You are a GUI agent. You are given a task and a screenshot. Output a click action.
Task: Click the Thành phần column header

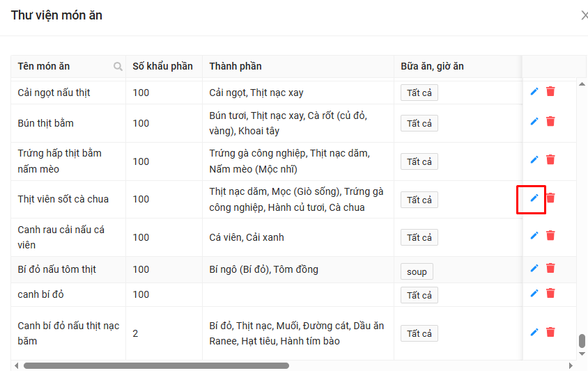[x=235, y=67]
